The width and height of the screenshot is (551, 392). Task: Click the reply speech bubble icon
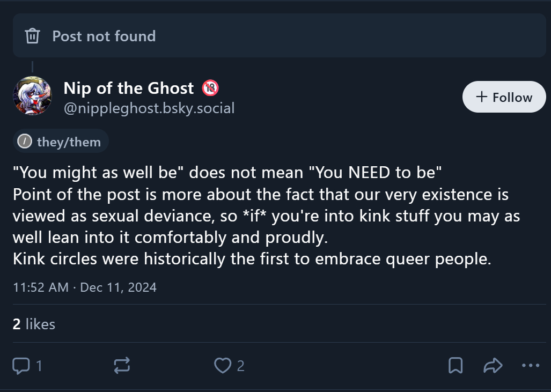21,366
